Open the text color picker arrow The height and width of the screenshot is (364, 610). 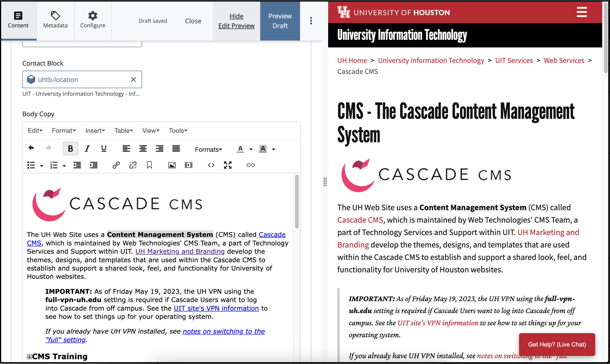pyautogui.click(x=251, y=149)
